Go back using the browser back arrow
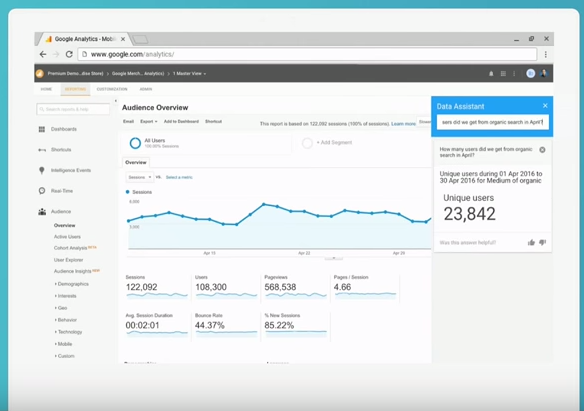This screenshot has width=584, height=411. click(x=43, y=54)
